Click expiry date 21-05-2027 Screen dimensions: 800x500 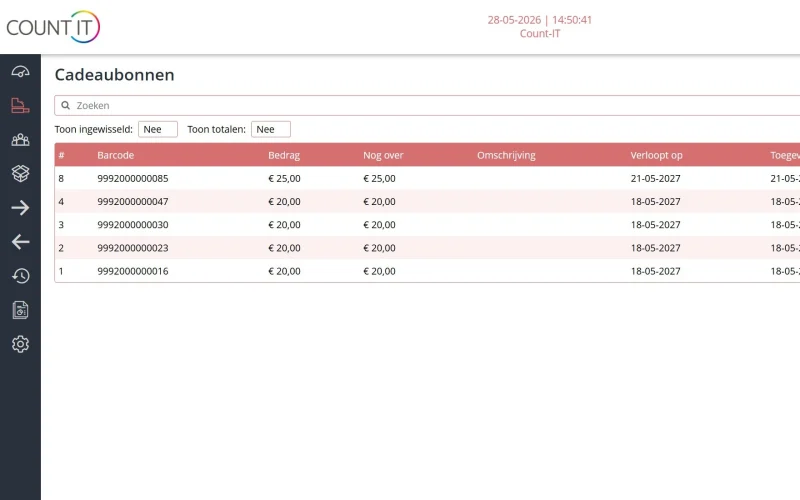click(656, 179)
